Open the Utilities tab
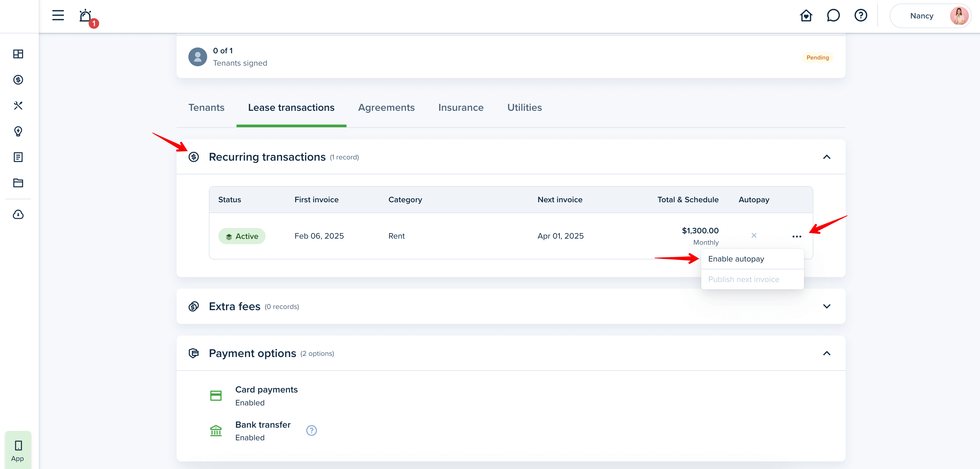This screenshot has height=469, width=980. [x=524, y=108]
